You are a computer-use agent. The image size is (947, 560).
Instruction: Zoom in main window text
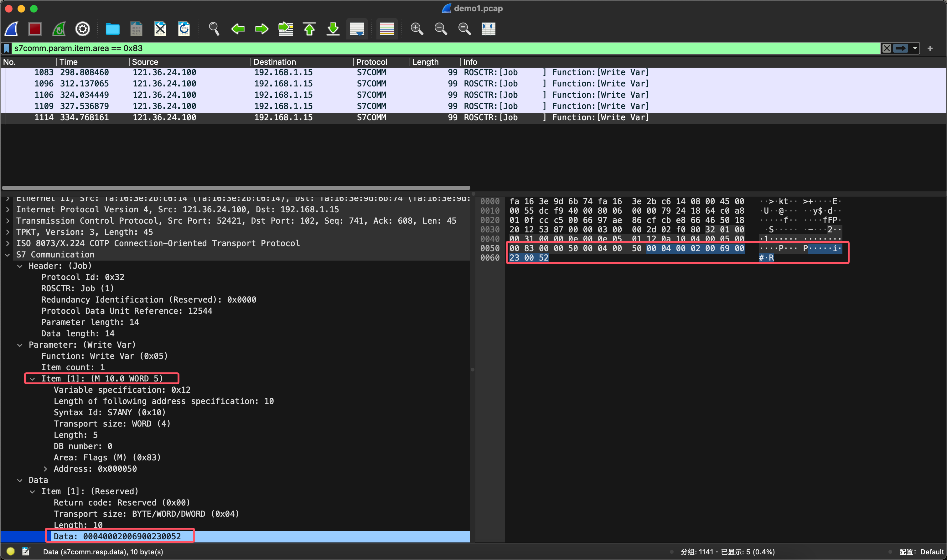[417, 29]
